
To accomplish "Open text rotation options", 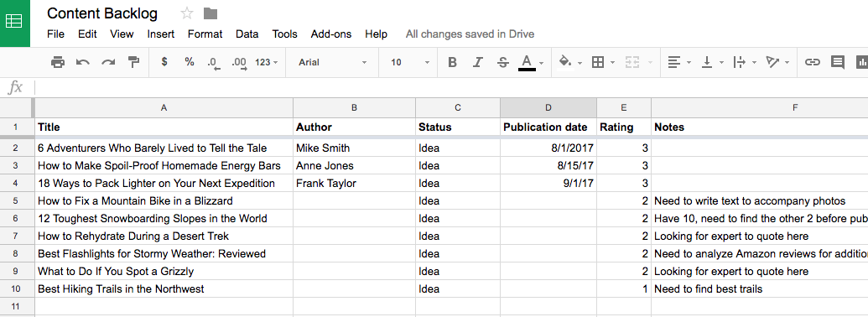I will click(x=772, y=63).
